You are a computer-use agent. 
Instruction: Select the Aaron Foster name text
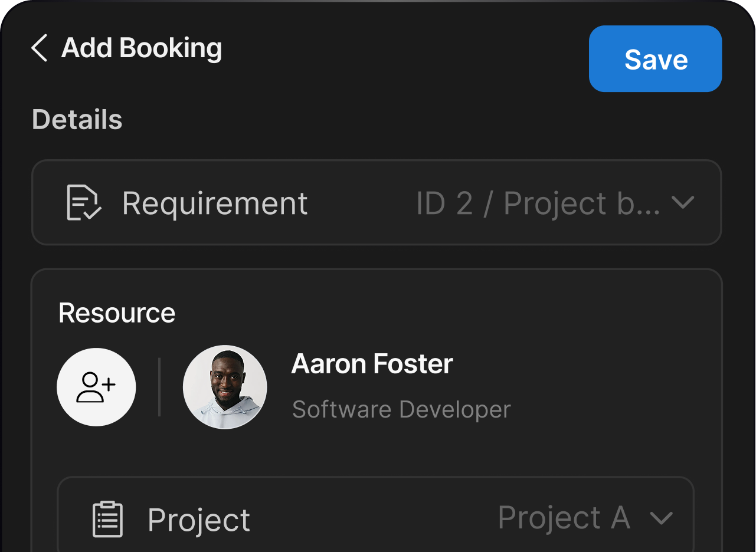[x=371, y=363]
